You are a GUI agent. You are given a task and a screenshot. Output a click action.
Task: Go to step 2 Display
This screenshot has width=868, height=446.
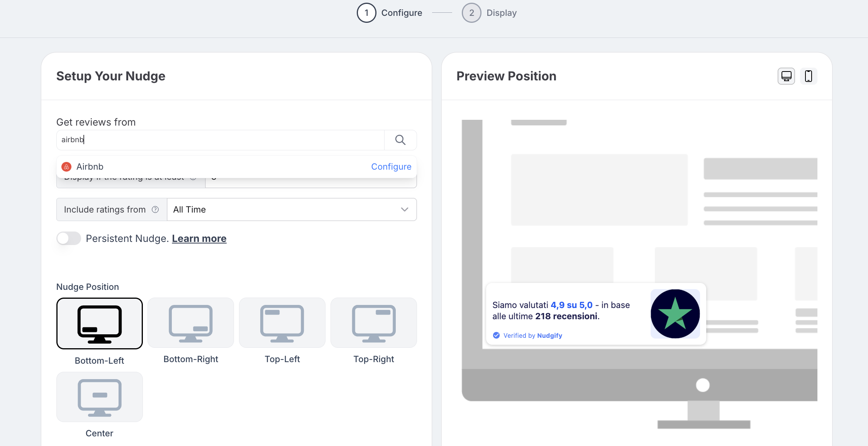click(x=471, y=13)
